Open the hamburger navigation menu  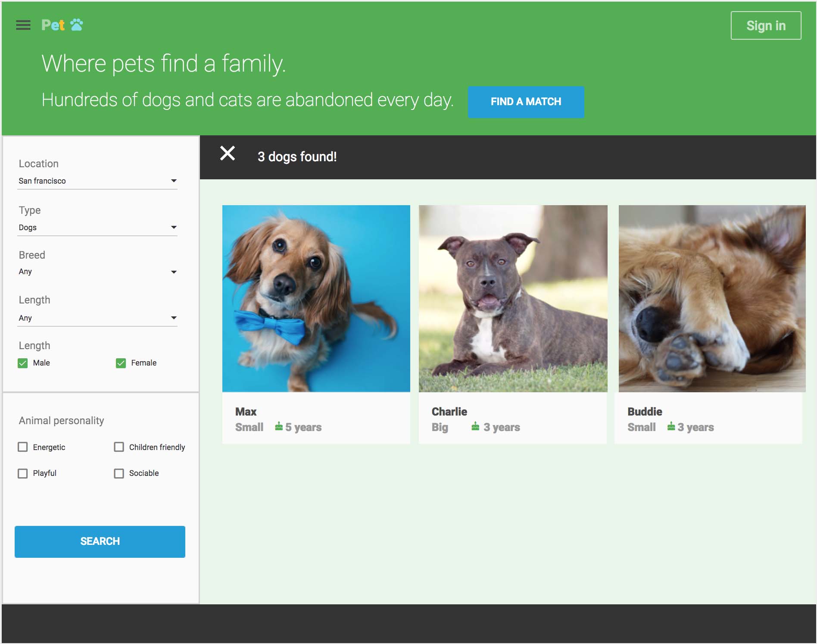click(23, 25)
